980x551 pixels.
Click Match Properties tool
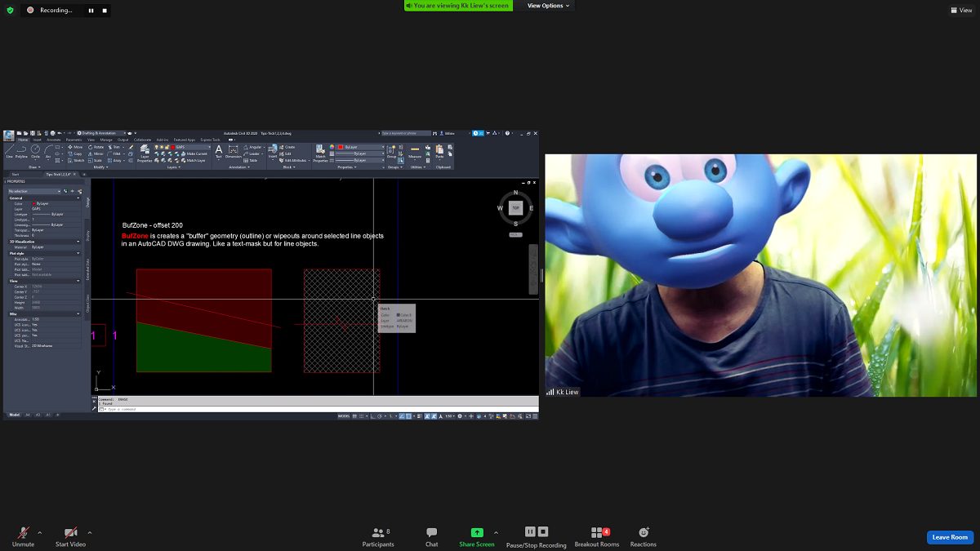click(320, 153)
